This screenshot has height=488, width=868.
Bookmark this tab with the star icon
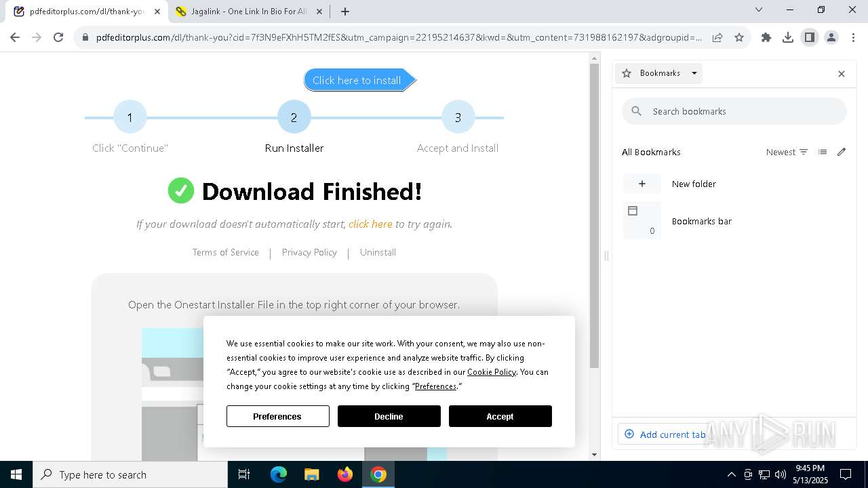pyautogui.click(x=739, y=37)
